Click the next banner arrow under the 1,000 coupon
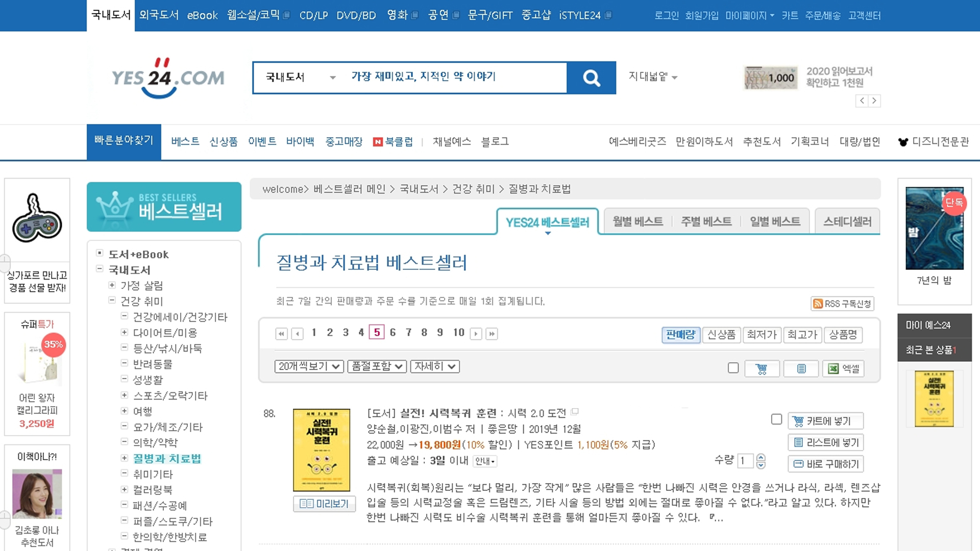 click(874, 101)
